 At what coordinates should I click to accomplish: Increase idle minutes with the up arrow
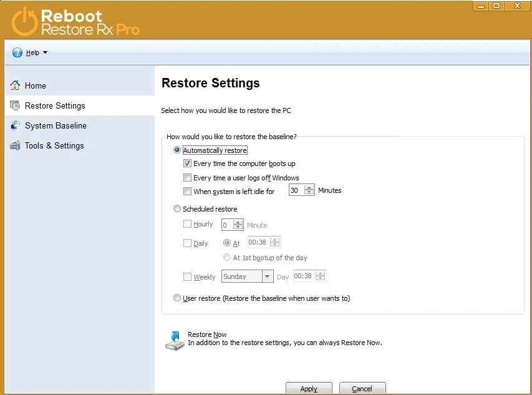point(309,187)
